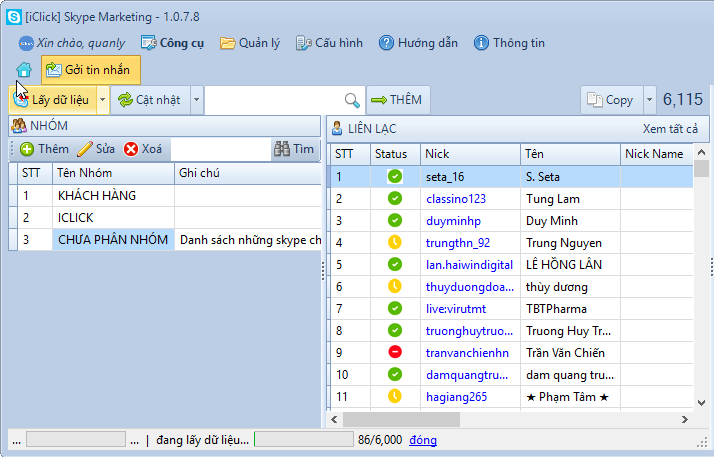The width and height of the screenshot is (714, 457).
Task: Open the Thông tin info menu
Action: [x=509, y=43]
